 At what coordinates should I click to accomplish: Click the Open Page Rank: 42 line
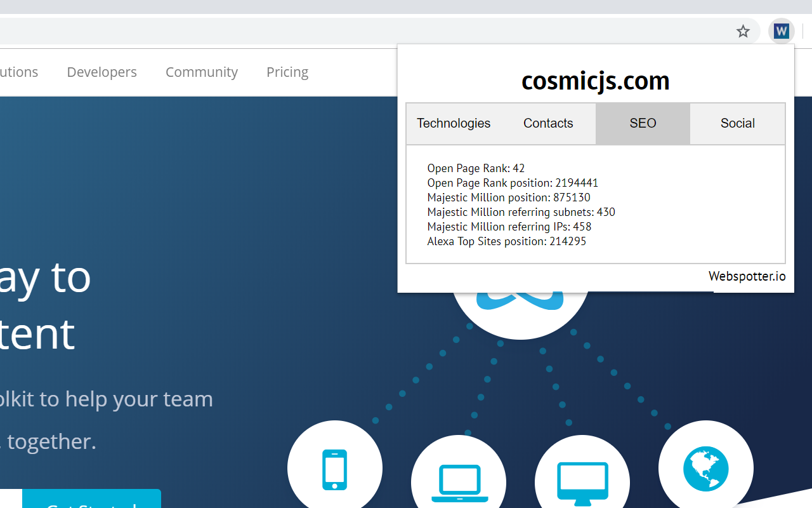click(476, 168)
